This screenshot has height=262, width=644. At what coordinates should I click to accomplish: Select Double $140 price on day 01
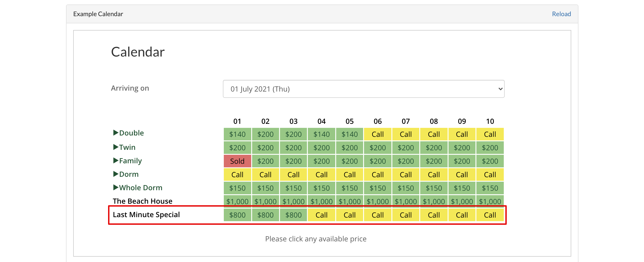pos(237,134)
